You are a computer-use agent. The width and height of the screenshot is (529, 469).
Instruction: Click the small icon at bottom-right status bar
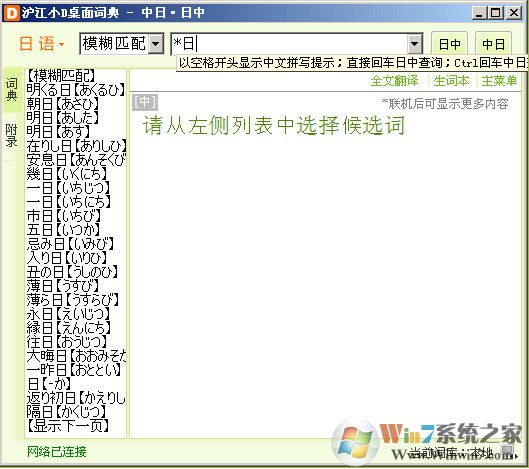click(x=507, y=451)
